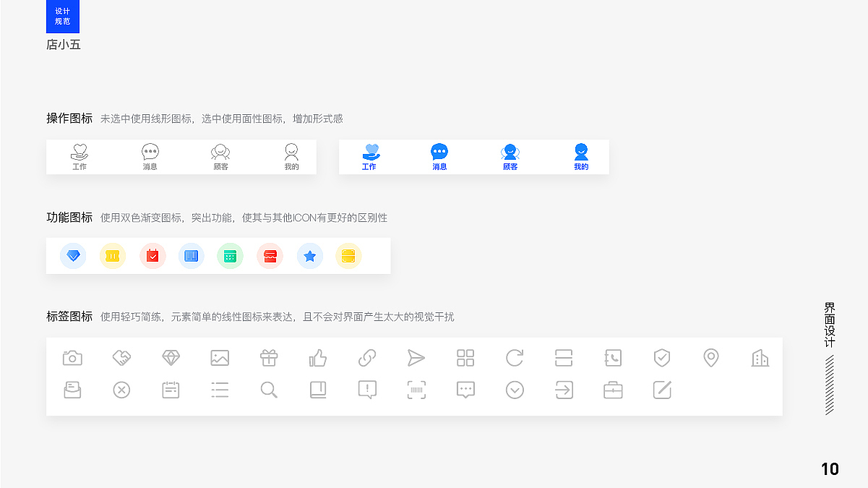
Task: Click the page number 10
Action: pyautogui.click(x=830, y=469)
